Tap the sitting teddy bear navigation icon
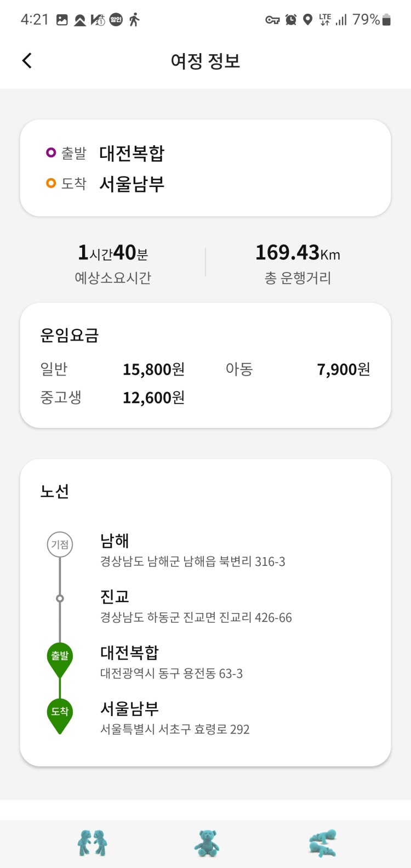Viewport: 411px width, 868px height. (207, 843)
